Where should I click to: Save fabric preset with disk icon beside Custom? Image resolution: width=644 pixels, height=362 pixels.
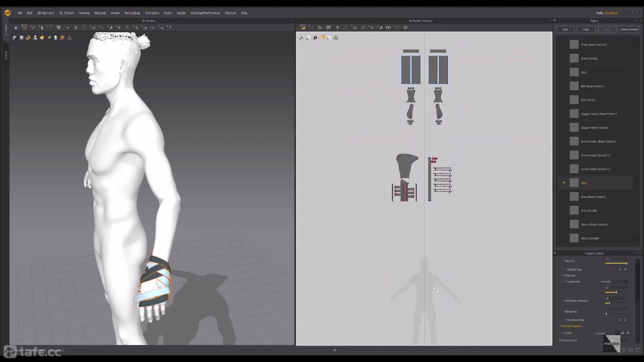[628, 333]
